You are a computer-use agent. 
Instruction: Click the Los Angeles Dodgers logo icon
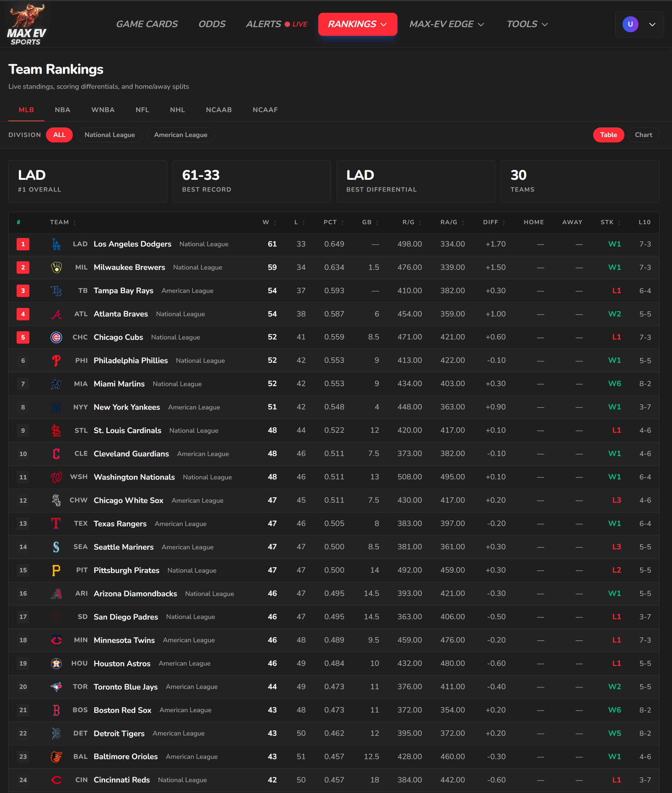pos(57,244)
